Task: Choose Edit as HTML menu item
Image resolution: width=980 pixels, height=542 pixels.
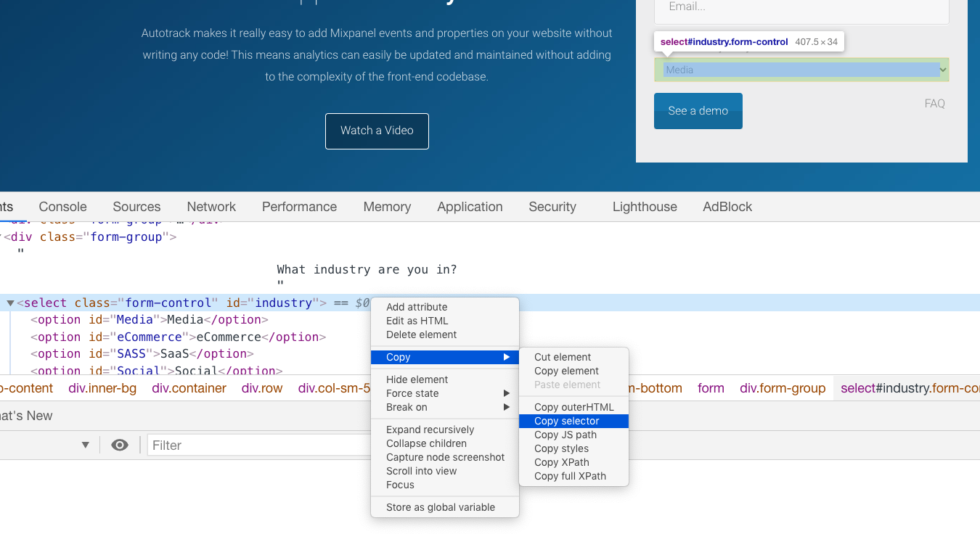Action: (x=445, y=321)
